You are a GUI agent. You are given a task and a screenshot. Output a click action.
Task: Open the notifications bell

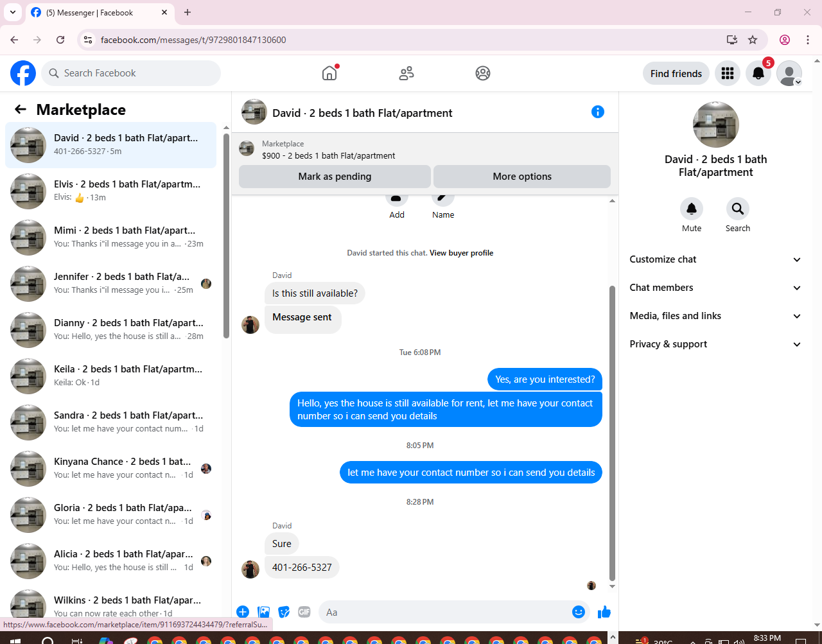758,73
